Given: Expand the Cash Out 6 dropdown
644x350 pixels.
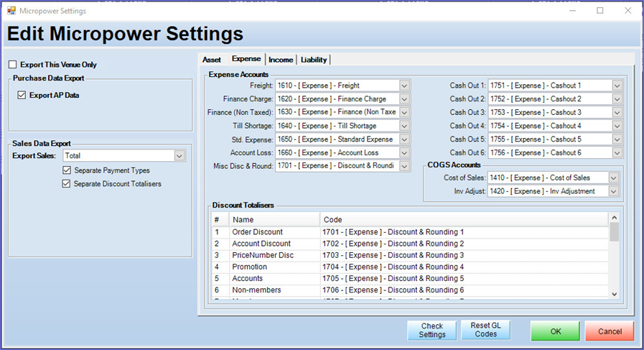Looking at the screenshot, I should pos(617,152).
